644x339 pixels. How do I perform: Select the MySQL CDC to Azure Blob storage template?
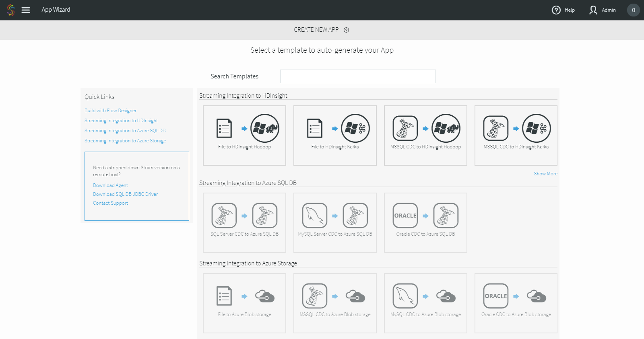425,303
